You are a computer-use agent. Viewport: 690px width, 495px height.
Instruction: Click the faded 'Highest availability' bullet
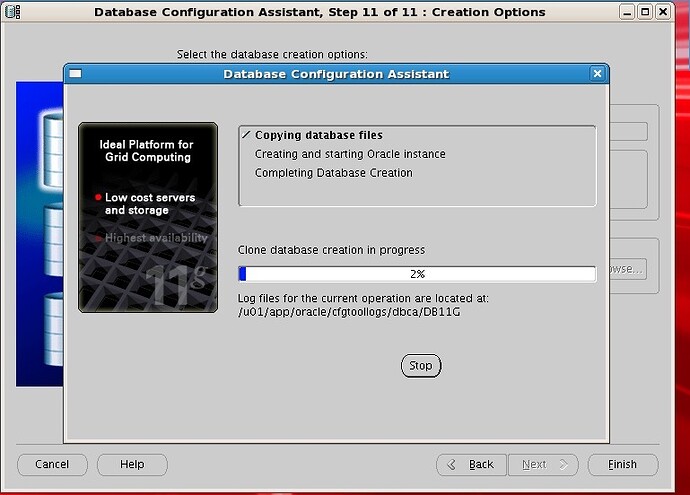pos(151,238)
